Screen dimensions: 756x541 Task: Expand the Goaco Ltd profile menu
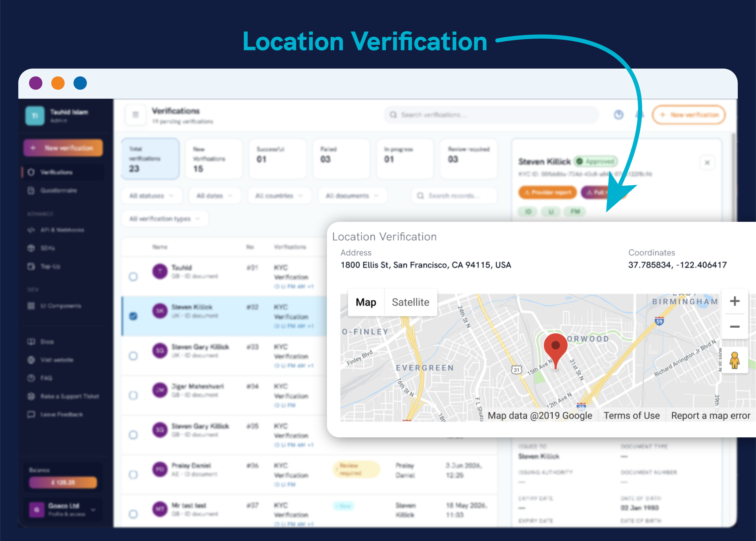coord(63,510)
